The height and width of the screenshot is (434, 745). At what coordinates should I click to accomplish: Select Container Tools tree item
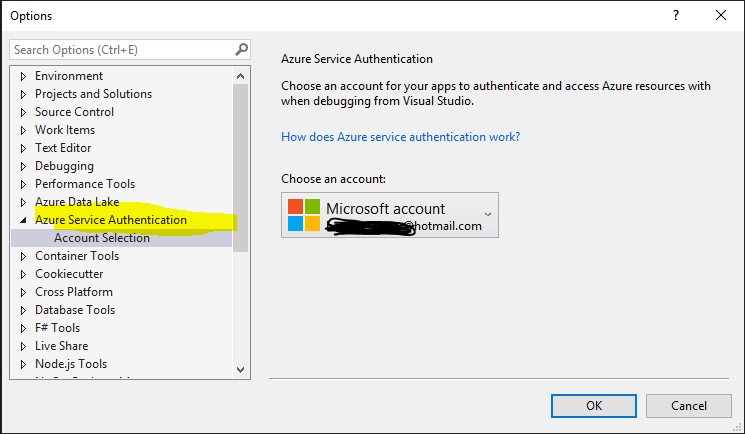click(76, 256)
